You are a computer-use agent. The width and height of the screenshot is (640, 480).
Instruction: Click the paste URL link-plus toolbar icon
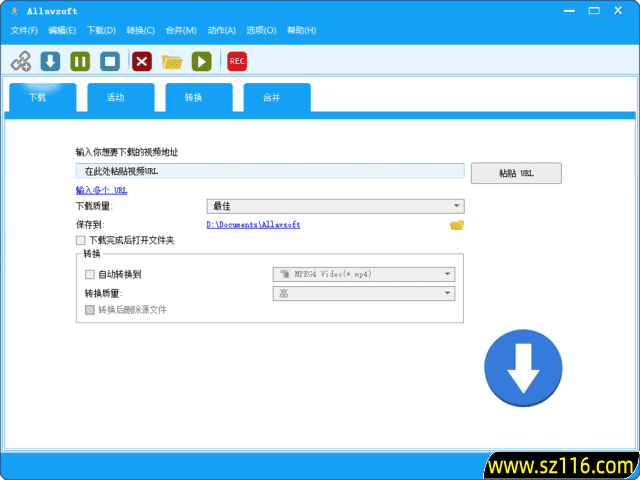pos(21,61)
